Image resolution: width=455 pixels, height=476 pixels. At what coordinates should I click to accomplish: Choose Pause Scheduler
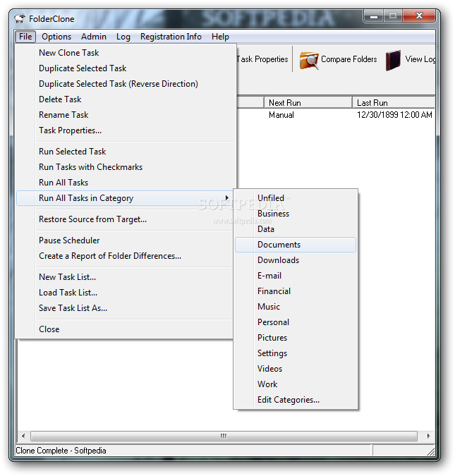[126, 240]
